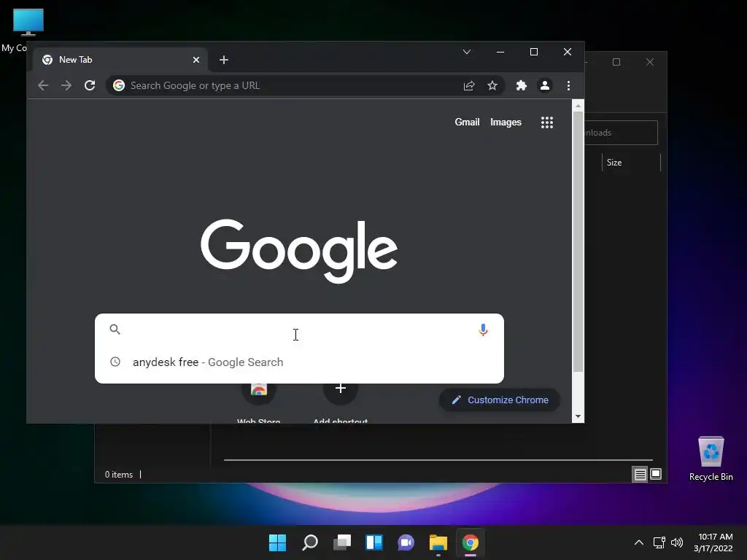Screen dimensions: 747x560
Task: Start voice search with the microphone icon
Action: (x=483, y=330)
